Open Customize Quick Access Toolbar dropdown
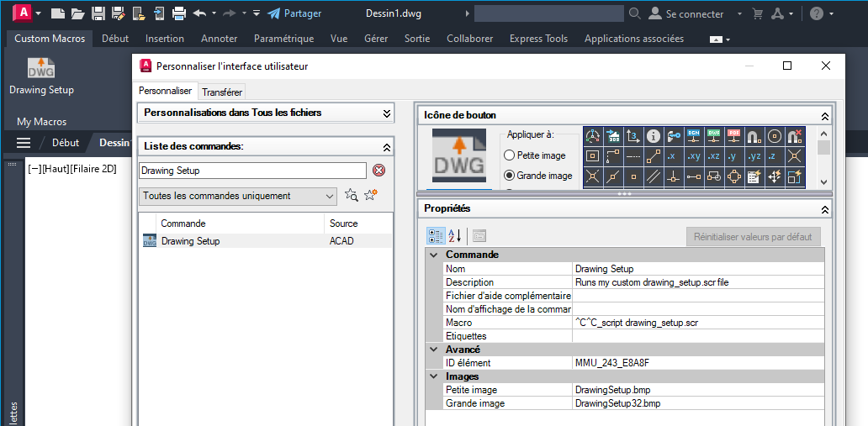Viewport: 868px width, 426px height. (x=257, y=13)
